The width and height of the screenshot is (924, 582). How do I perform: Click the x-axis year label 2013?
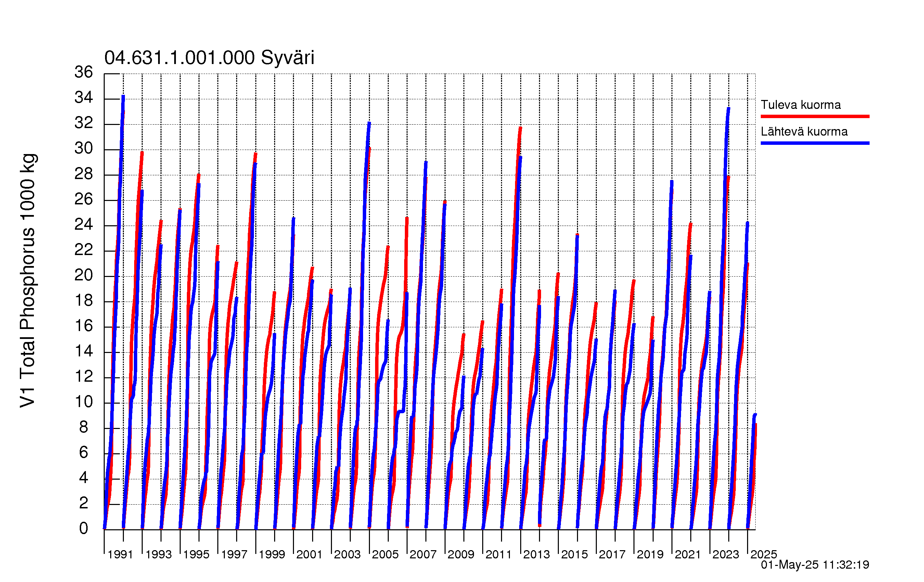[x=537, y=554]
